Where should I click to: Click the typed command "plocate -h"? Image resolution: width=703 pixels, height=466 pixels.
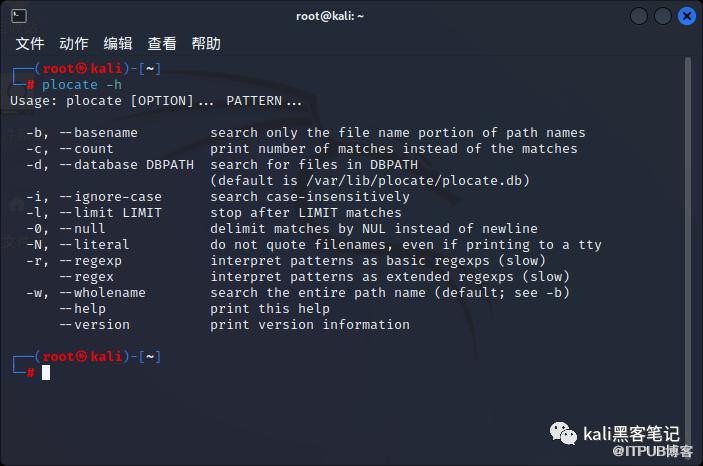click(x=82, y=85)
